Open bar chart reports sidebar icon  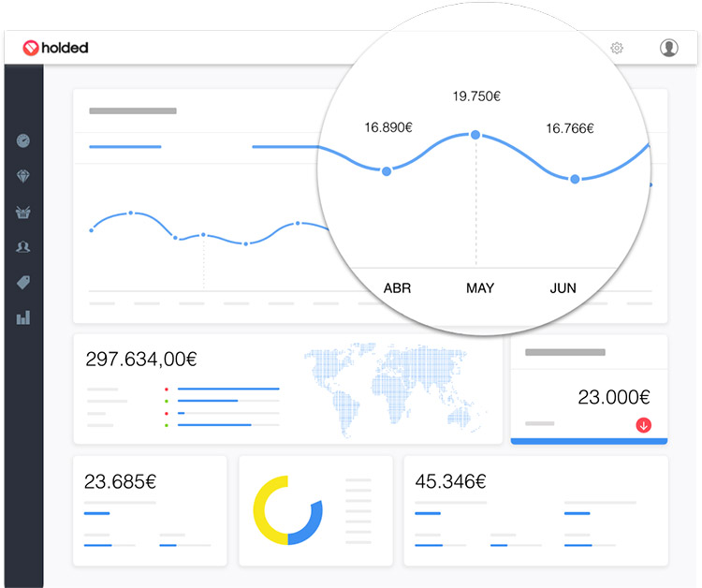(23, 317)
